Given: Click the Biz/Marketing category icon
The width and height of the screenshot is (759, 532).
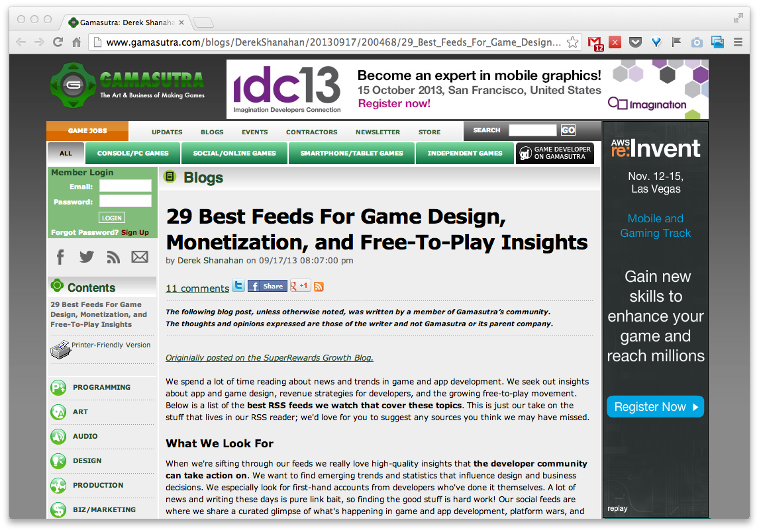Looking at the screenshot, I should click(x=58, y=510).
